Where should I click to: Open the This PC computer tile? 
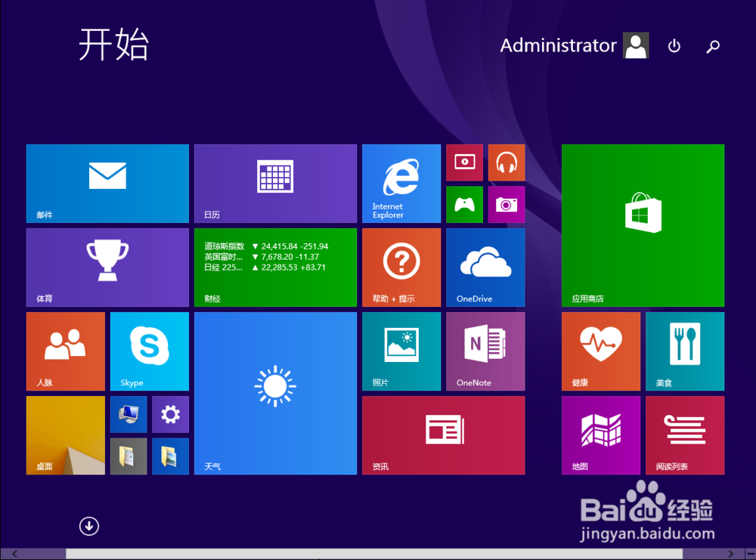coord(129,414)
